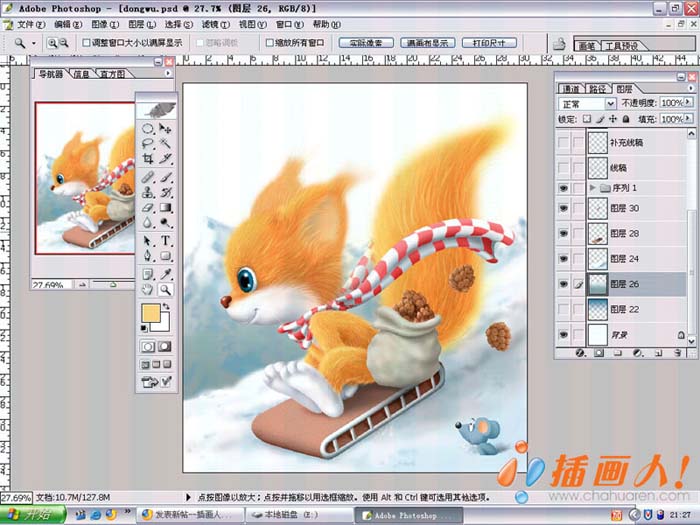Hide layer 图层 24 via eye icon
700x525 pixels.
point(563,258)
